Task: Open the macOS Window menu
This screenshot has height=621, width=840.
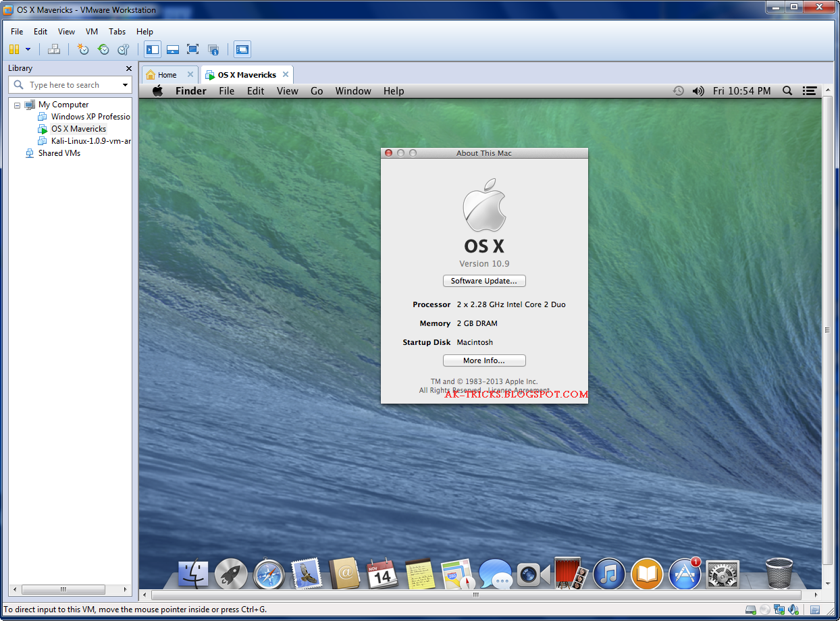Action: pos(353,91)
